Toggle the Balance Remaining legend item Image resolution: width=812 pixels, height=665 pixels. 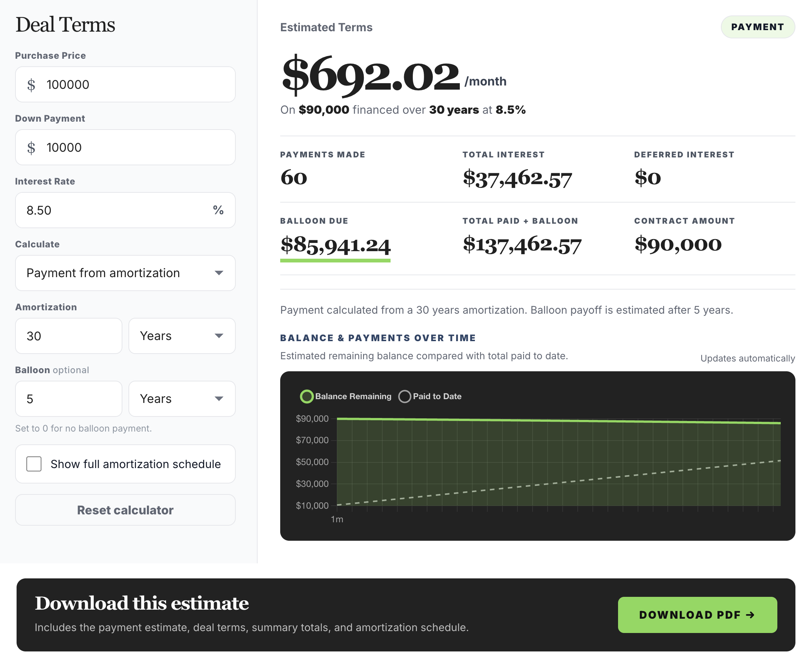coord(345,396)
